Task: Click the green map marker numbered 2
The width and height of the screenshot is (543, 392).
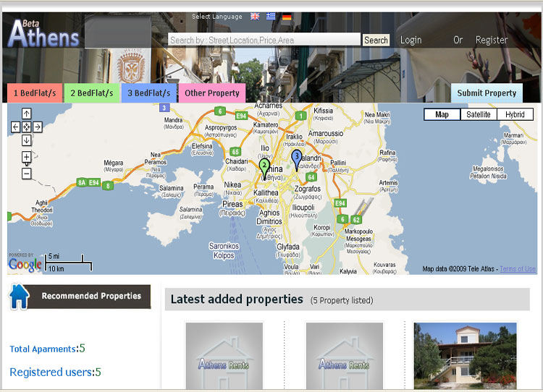Action: [x=264, y=166]
